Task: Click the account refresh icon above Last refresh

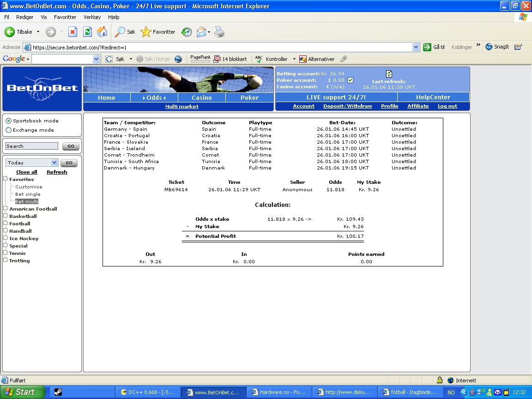Action: (x=389, y=73)
